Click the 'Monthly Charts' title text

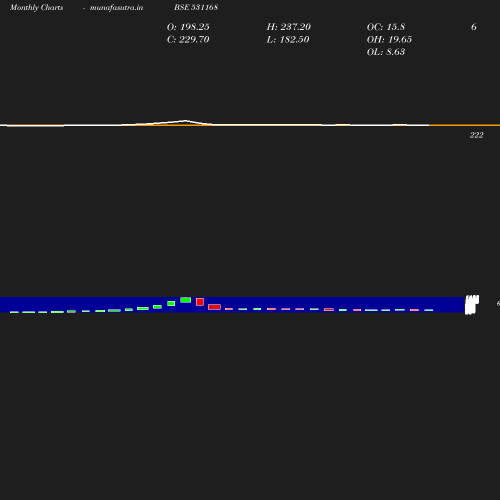click(36, 7)
